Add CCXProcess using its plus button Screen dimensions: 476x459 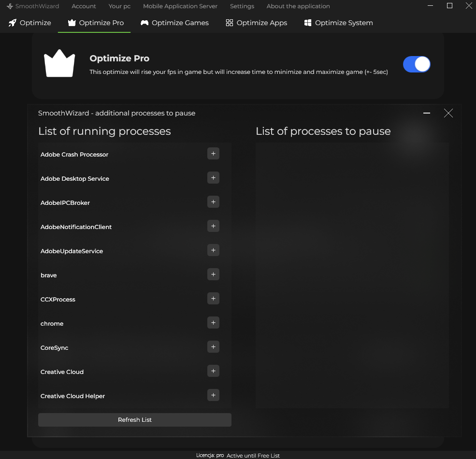tap(213, 299)
